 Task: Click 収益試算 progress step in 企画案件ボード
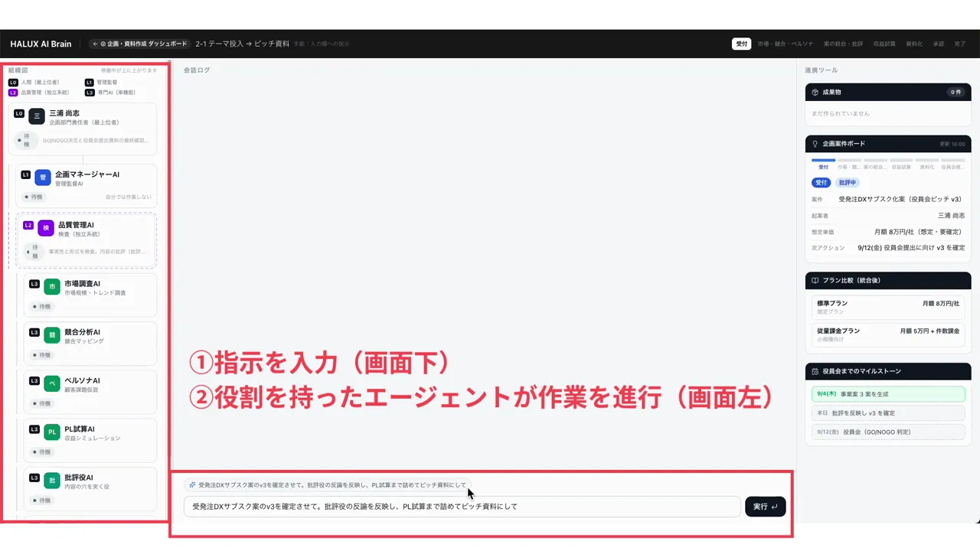pyautogui.click(x=901, y=164)
